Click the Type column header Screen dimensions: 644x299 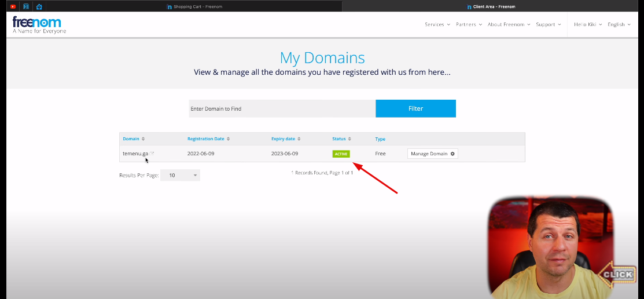point(380,139)
